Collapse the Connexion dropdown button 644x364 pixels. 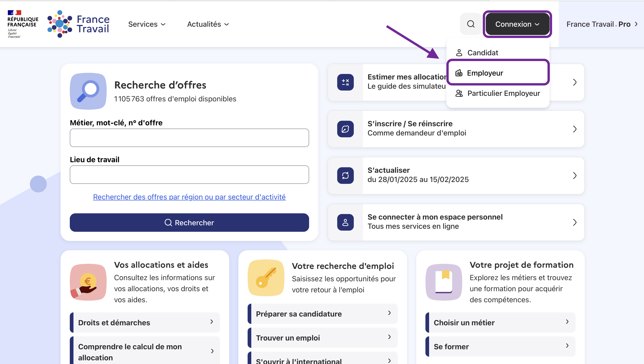(517, 24)
